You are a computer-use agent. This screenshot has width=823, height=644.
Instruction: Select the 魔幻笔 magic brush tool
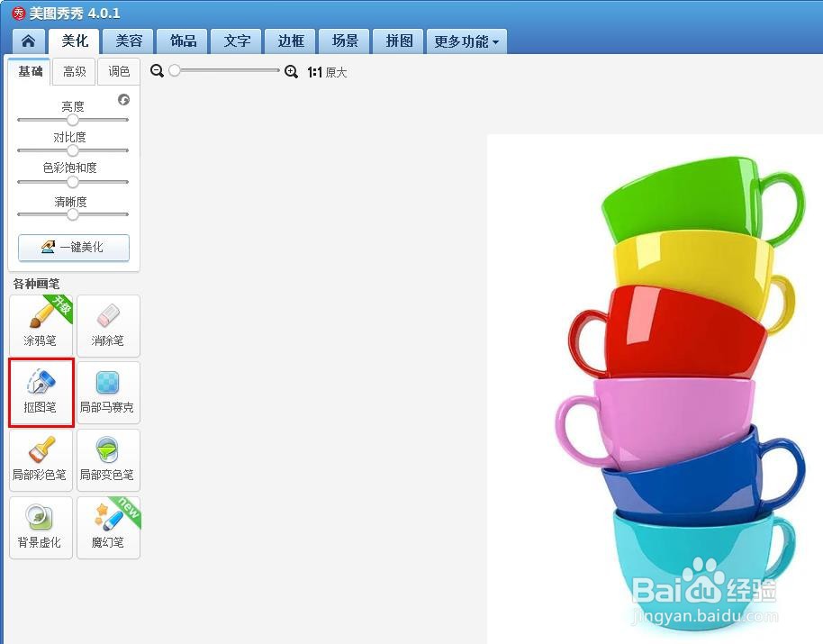[108, 528]
